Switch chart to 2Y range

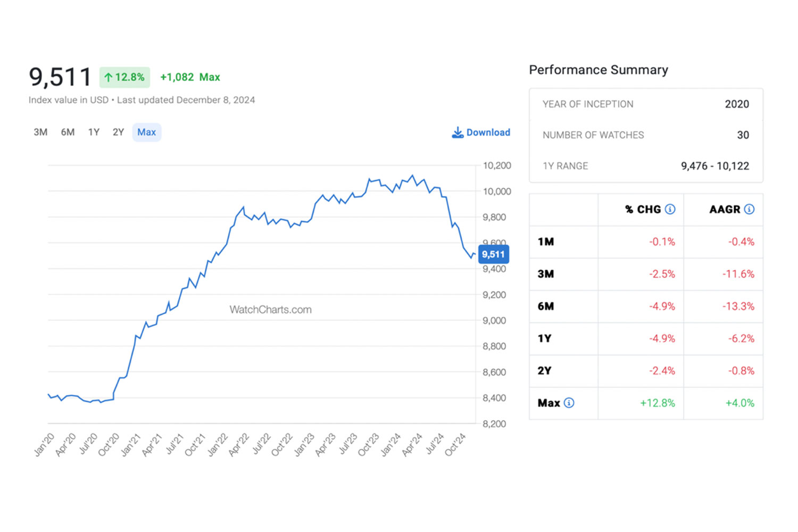118,132
